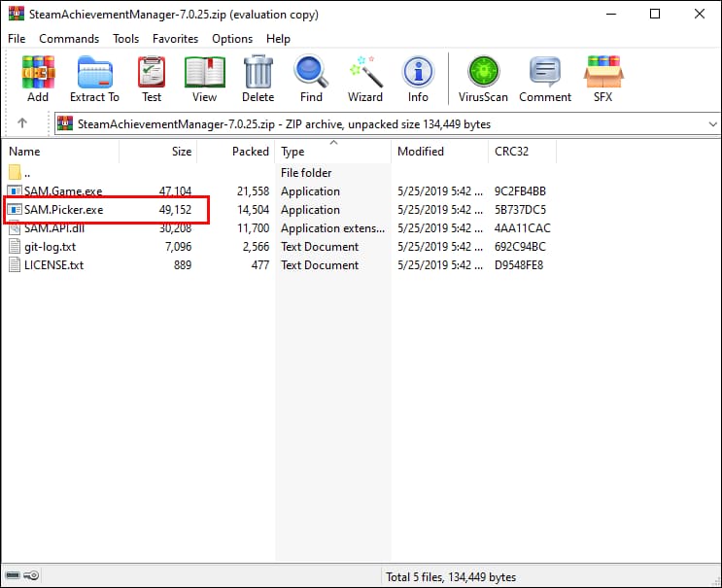Screen dimensions: 722x588
Task: Click the 7,096 size value
Action: click(x=178, y=246)
